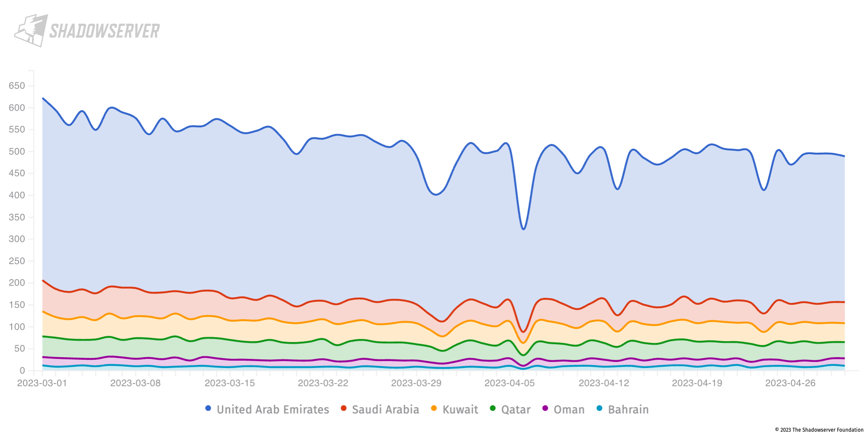Click the purple Oman legend dot
The width and height of the screenshot is (868, 436).
pyautogui.click(x=545, y=408)
